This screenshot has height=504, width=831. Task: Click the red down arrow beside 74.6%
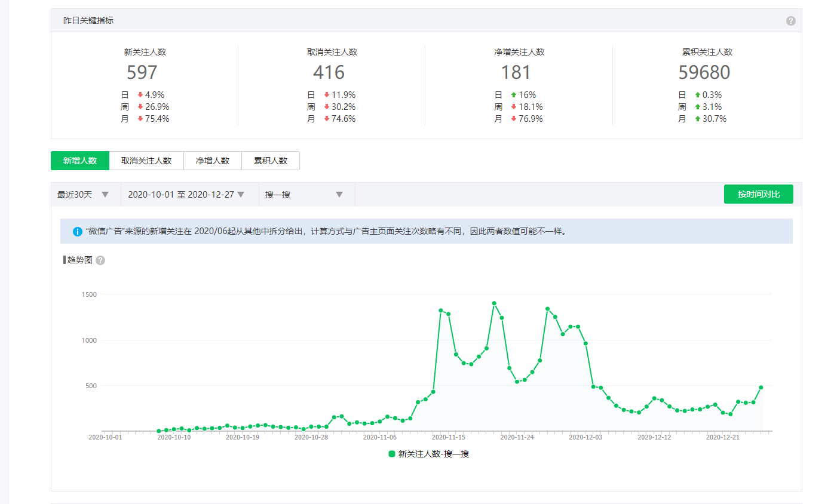coord(327,119)
